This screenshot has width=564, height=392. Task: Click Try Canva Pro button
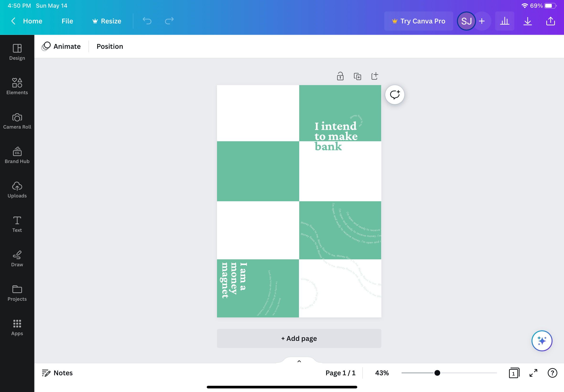click(418, 21)
